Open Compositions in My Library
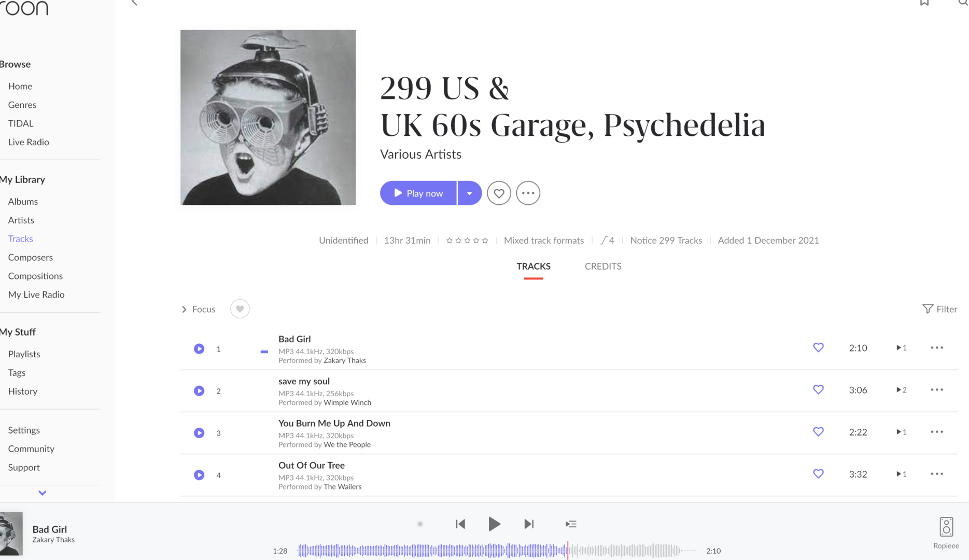969x560 pixels. click(x=35, y=276)
